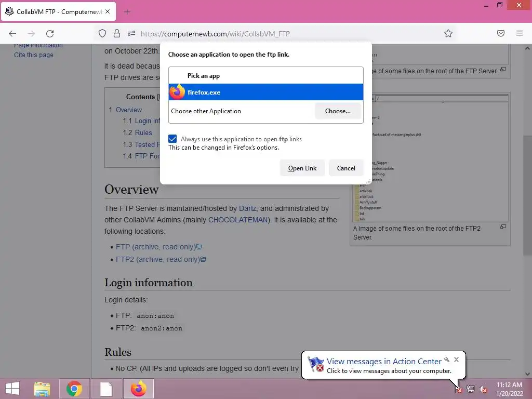Open tracking protection shield icon
Viewport: 532px width, 399px height.
pos(102,33)
